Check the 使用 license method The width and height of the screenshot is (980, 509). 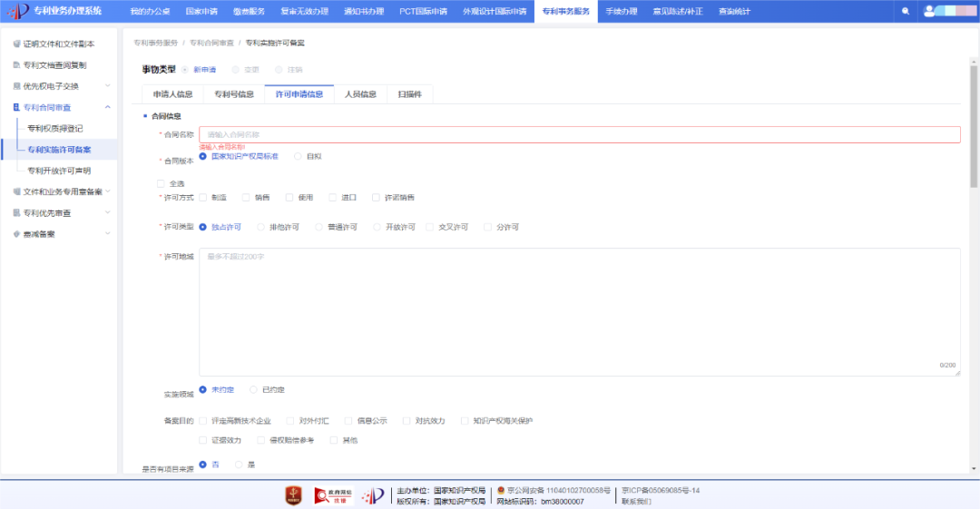click(x=289, y=198)
